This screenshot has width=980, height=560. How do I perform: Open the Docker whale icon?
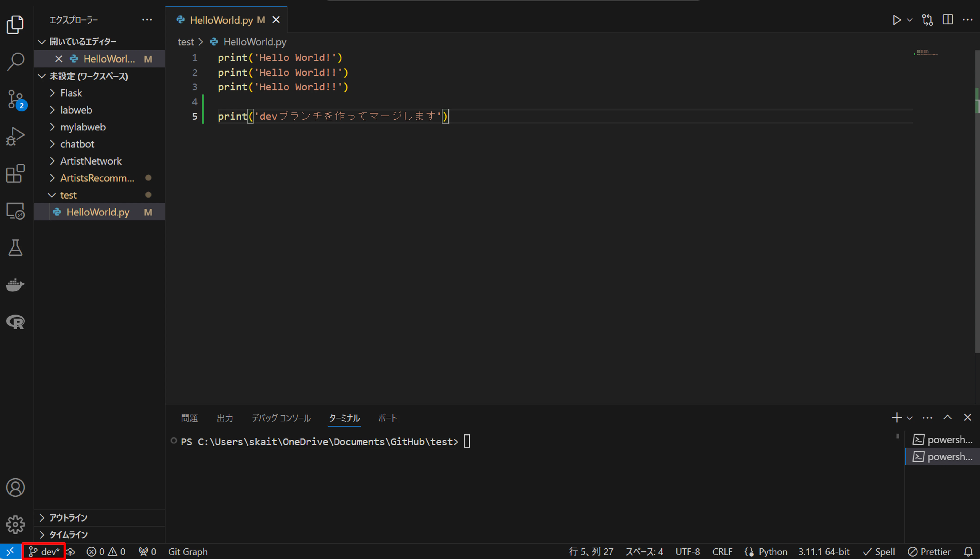pyautogui.click(x=15, y=285)
